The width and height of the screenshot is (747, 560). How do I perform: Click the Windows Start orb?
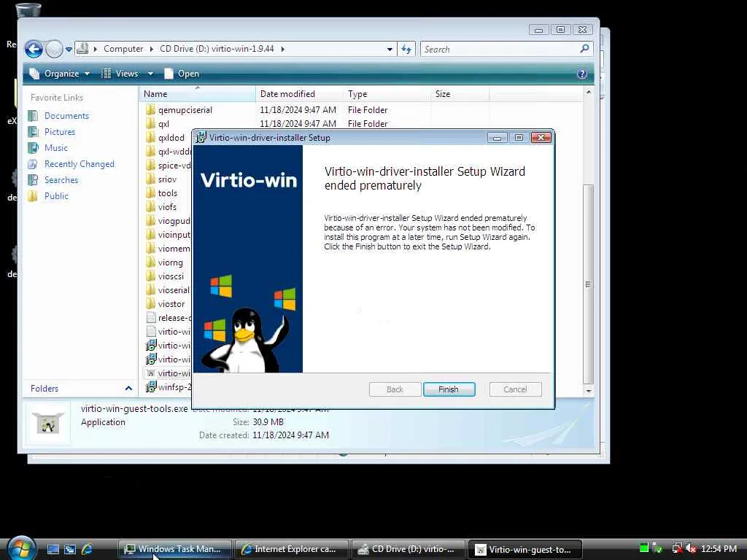pos(21,548)
